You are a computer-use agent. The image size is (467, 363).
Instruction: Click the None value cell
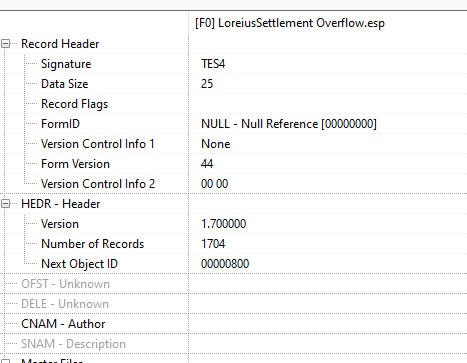pos(216,144)
